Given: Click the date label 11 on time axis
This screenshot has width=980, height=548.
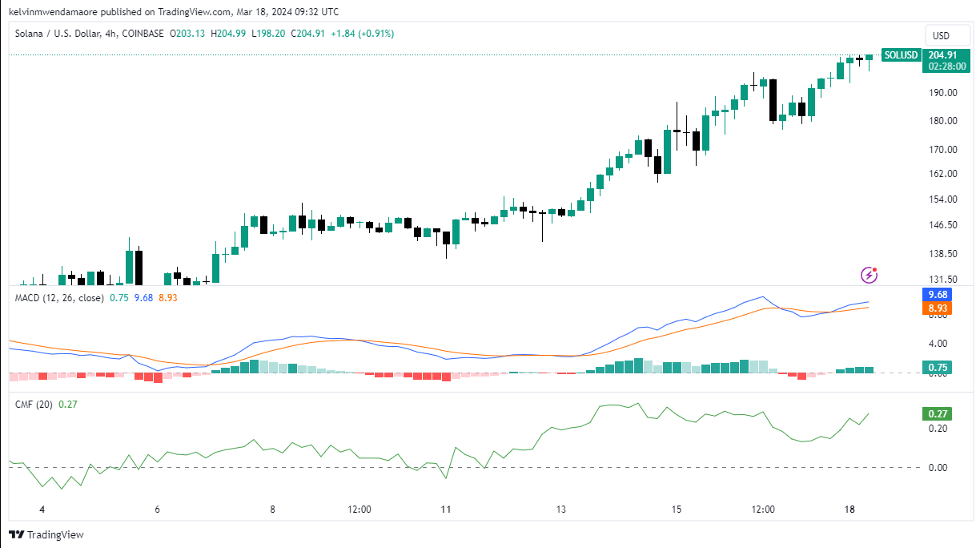Looking at the screenshot, I should [446, 510].
